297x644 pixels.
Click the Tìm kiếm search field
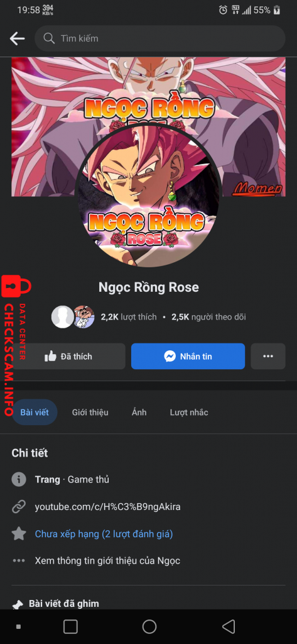coord(160,38)
